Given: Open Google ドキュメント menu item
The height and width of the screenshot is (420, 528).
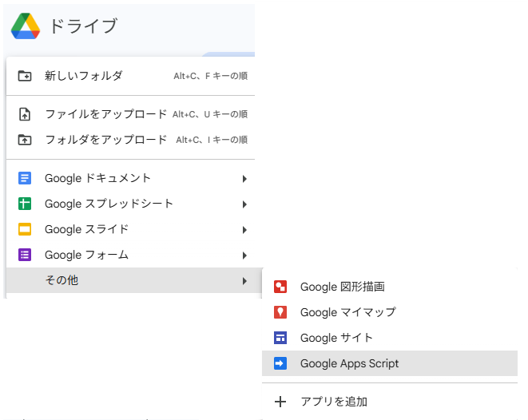Looking at the screenshot, I should click(x=131, y=178).
